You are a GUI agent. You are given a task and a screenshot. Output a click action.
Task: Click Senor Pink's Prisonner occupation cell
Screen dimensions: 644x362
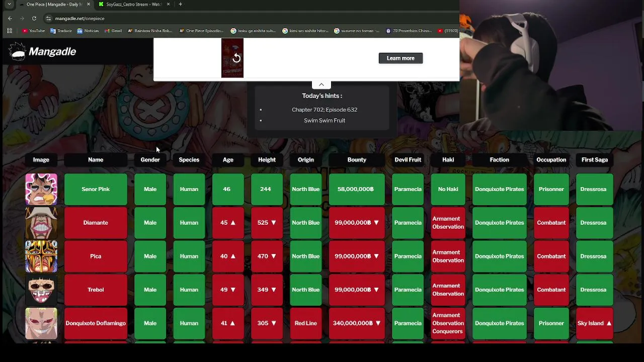point(551,189)
